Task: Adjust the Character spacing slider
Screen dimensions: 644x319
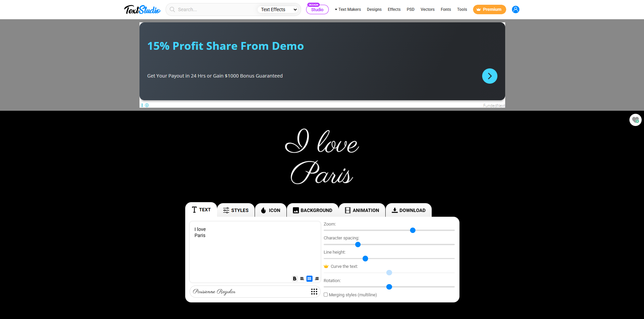Action: (x=358, y=244)
